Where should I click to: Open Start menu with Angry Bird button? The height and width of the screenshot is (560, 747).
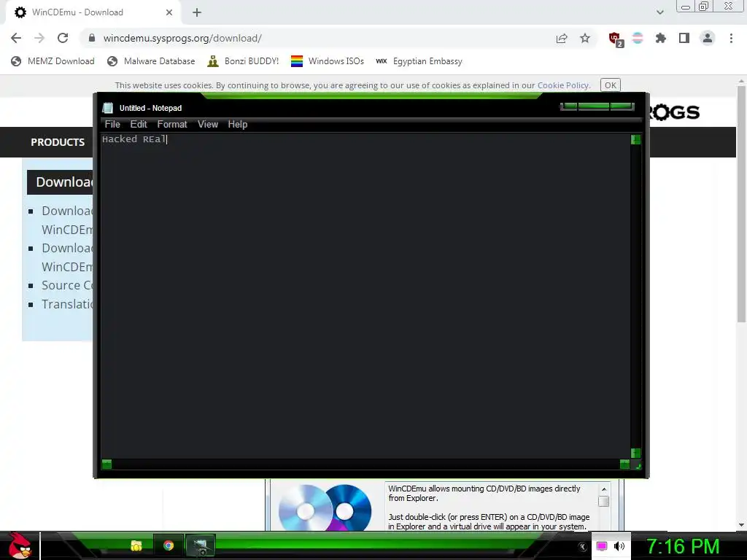[20, 545]
